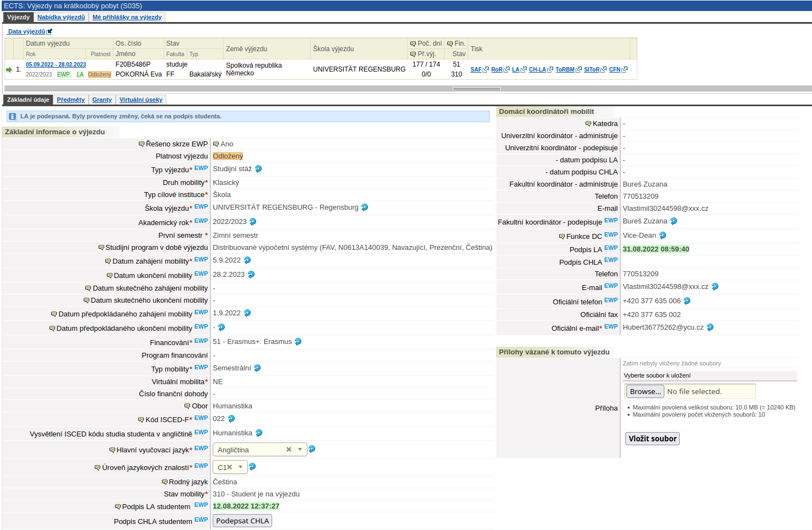Click sync icon next to +420 377 635 006
Image resolution: width=812 pixels, height=530 pixels.
(687, 301)
